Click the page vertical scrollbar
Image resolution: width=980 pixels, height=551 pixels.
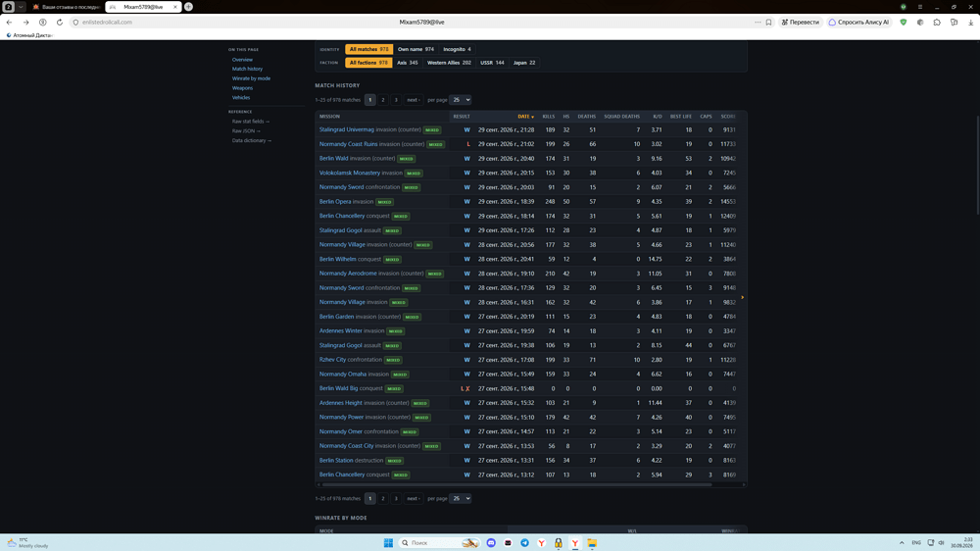click(x=977, y=166)
